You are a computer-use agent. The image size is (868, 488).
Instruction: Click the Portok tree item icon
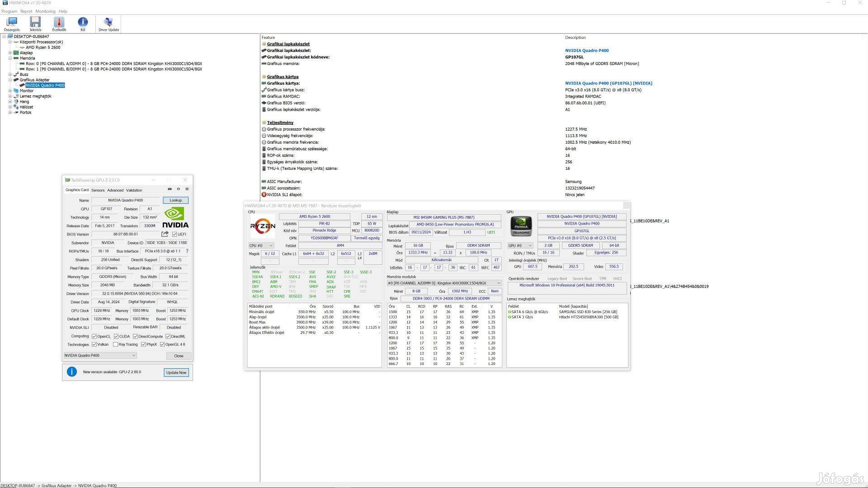[16, 113]
